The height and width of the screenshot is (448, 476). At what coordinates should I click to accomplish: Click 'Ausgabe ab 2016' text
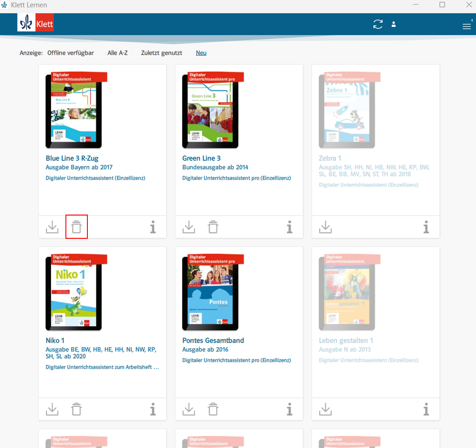point(205,349)
